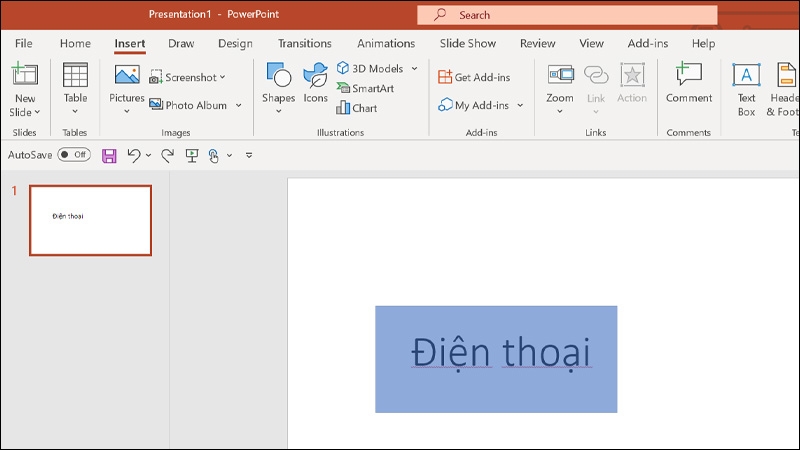The height and width of the screenshot is (450, 800).
Task: Open the Help tab
Action: pyautogui.click(x=703, y=43)
